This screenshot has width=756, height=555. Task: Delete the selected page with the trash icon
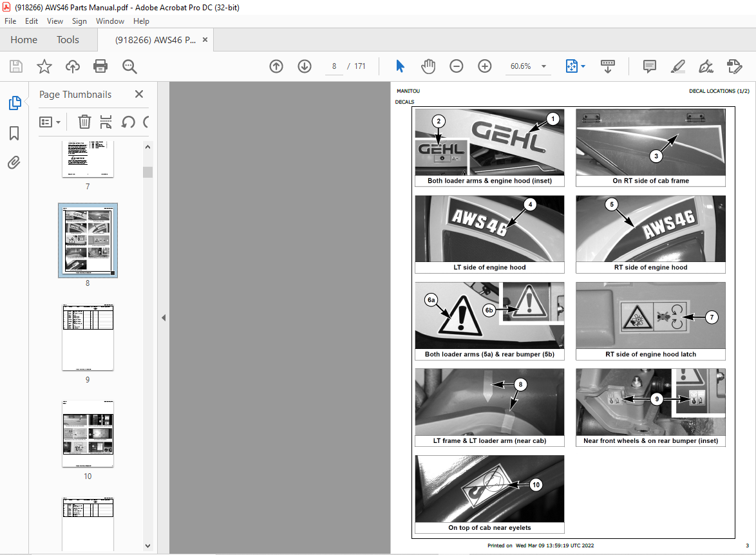pos(84,122)
